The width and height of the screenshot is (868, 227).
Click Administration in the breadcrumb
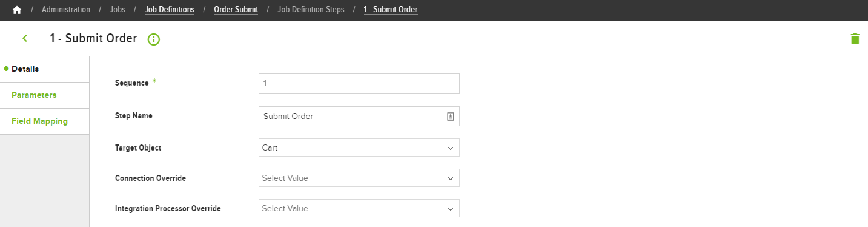66,10
